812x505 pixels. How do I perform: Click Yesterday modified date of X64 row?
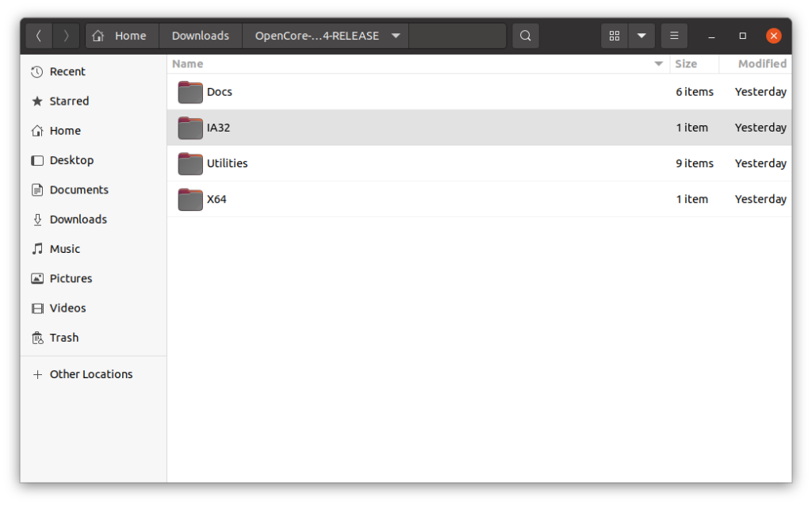coord(760,200)
